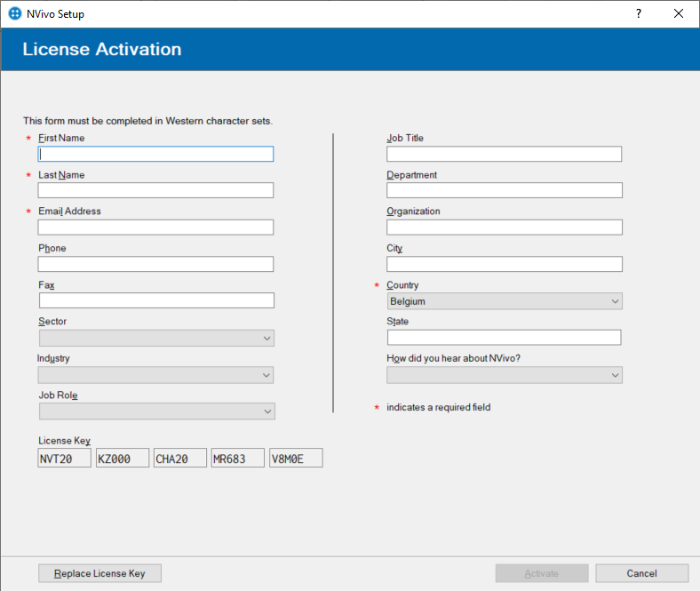Viewport: 700px width, 591px height.
Task: Close the NVivo Setup window
Action: click(x=679, y=14)
